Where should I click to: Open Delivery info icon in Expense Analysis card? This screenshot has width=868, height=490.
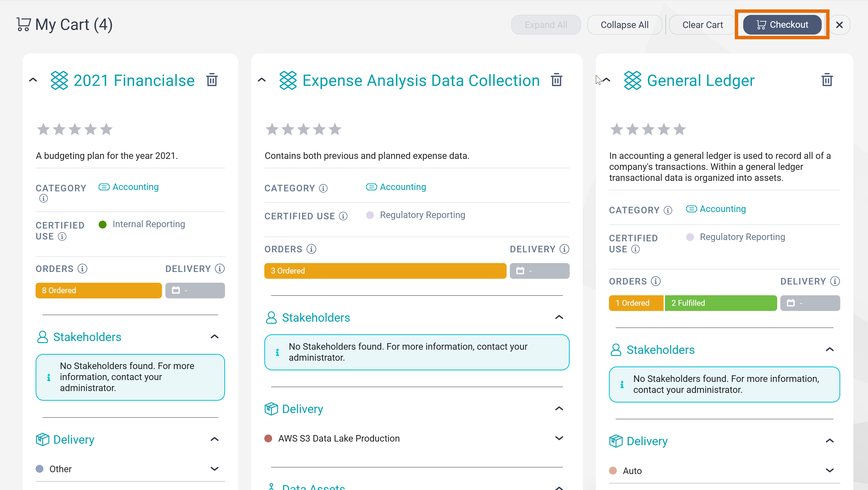point(564,249)
